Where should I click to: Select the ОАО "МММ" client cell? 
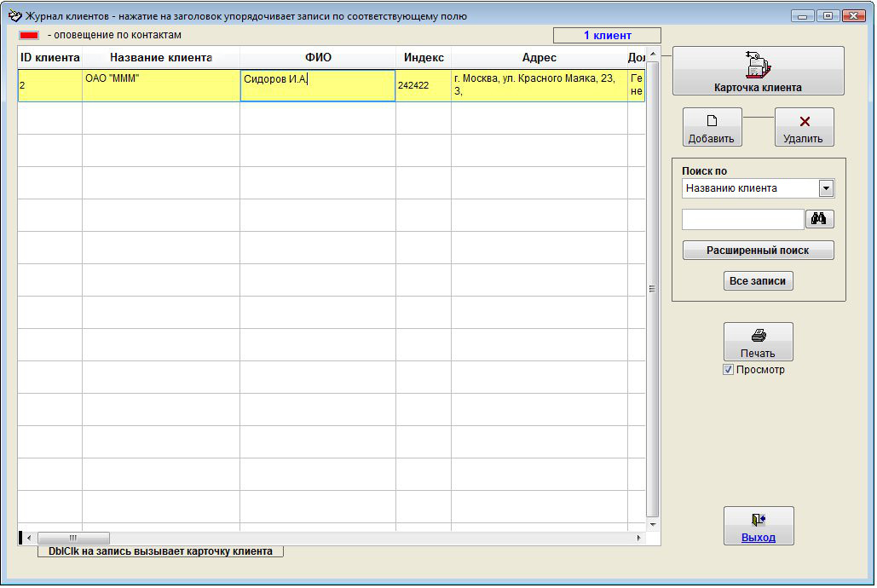[x=160, y=85]
